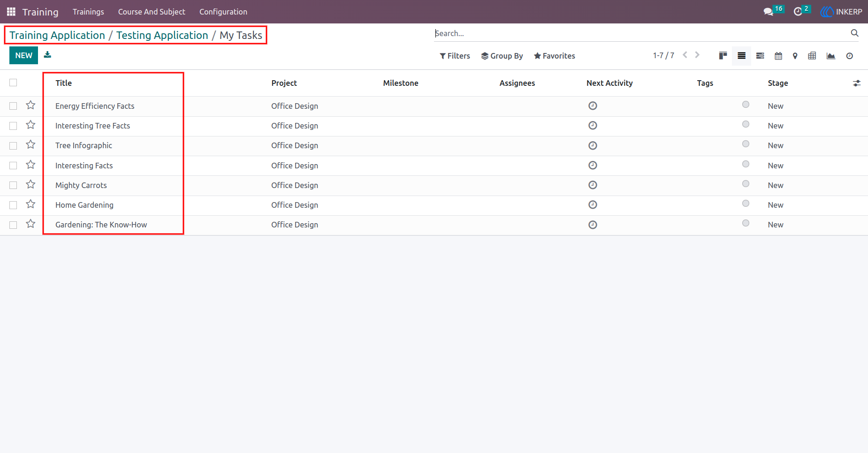Click status circle for Interesting Facts row
This screenshot has height=453, width=868.
746,164
